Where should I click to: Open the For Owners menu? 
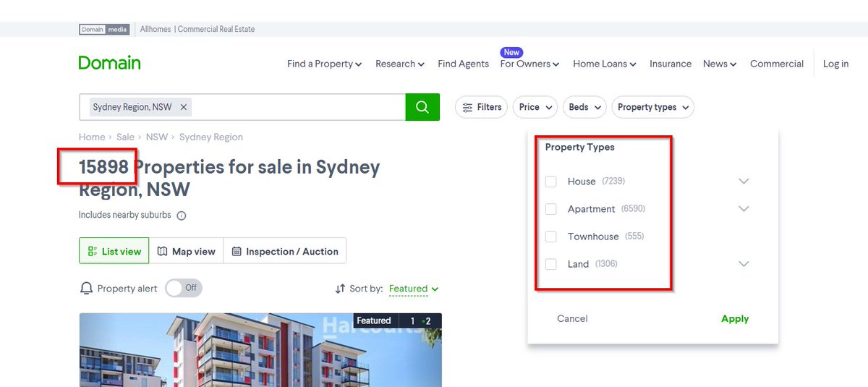[x=530, y=64]
